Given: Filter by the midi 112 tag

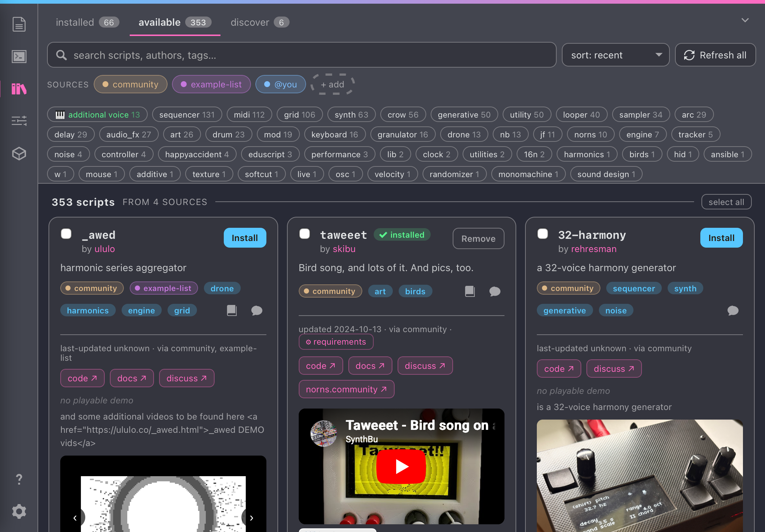Looking at the screenshot, I should [x=249, y=115].
